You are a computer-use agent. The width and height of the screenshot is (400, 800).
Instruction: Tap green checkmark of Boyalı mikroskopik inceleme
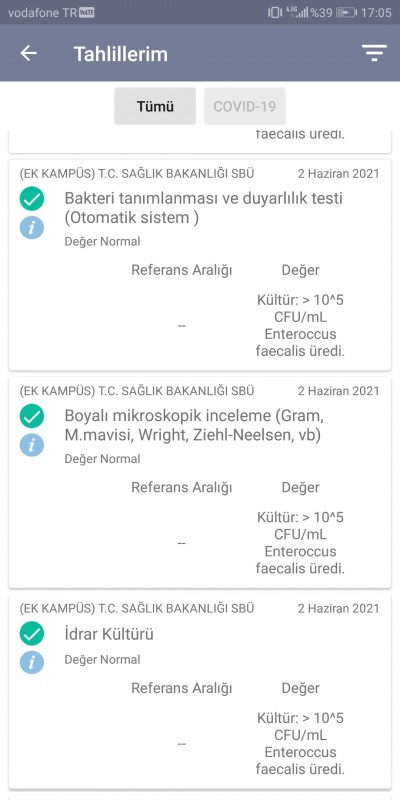[x=32, y=416]
